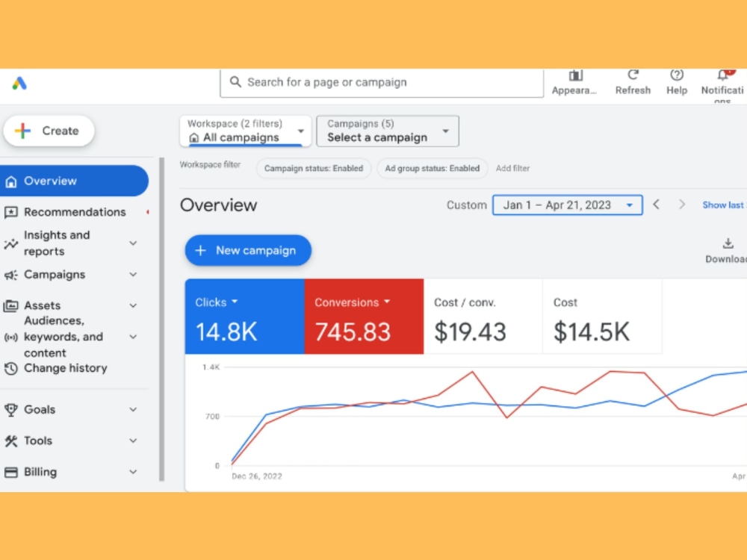Click Ad group status: Enabled filter chip
The image size is (747, 560).
[x=432, y=168]
